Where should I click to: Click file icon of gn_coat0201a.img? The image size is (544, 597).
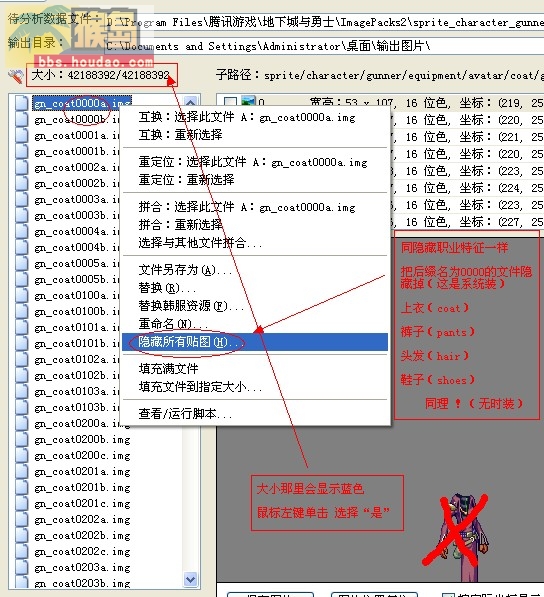pyautogui.click(x=21, y=471)
